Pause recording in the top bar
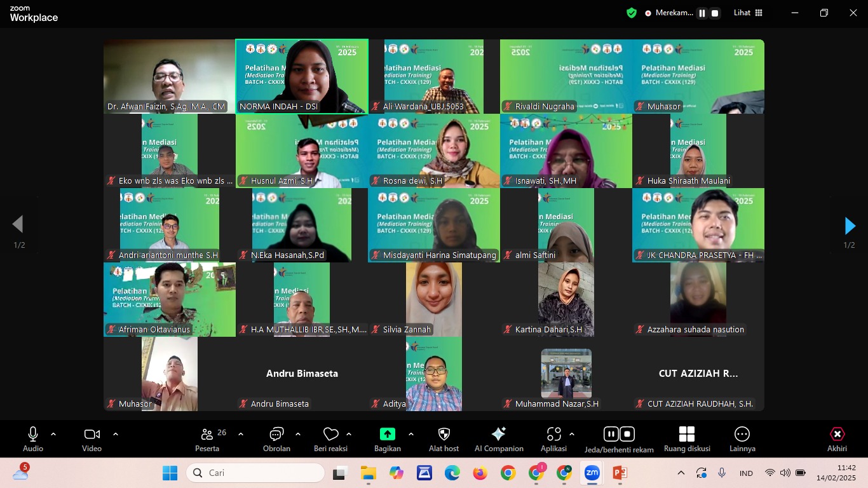Screen dimensions: 868x488 pos(702,13)
